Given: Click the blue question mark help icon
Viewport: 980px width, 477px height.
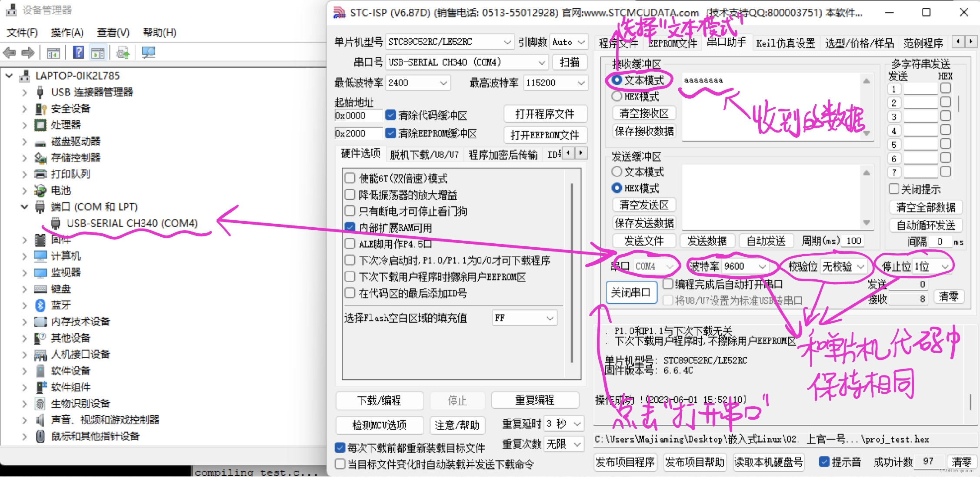Looking at the screenshot, I should click(x=78, y=53).
